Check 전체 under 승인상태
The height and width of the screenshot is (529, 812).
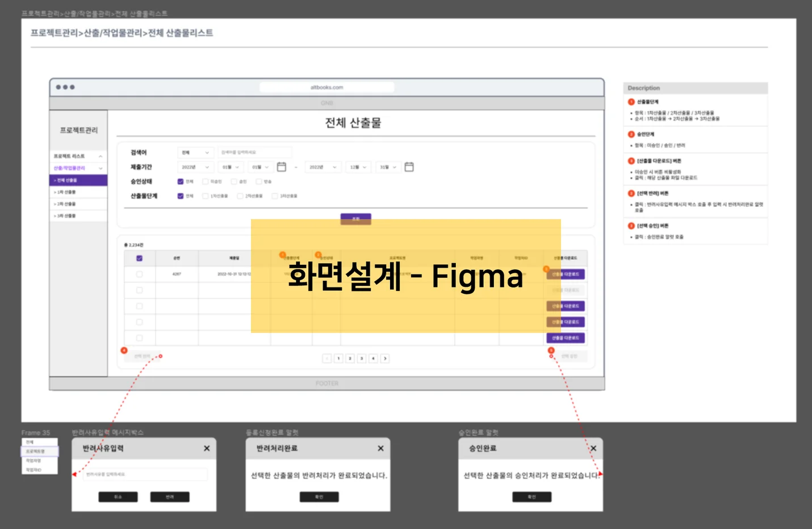(181, 182)
